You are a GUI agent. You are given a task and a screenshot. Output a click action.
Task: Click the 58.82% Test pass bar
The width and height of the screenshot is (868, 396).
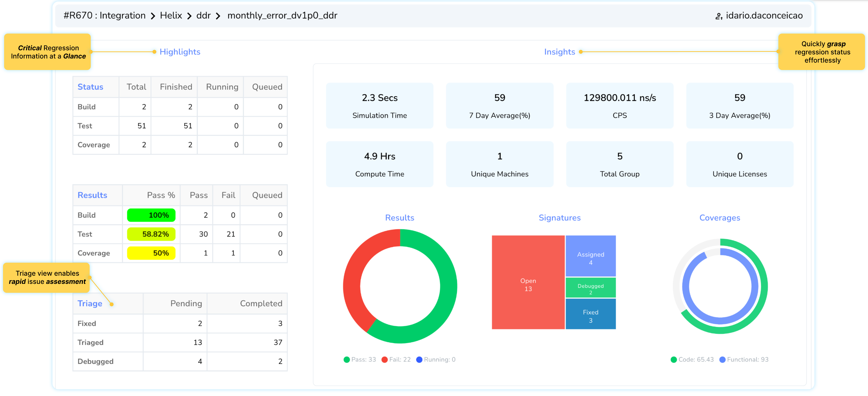151,234
